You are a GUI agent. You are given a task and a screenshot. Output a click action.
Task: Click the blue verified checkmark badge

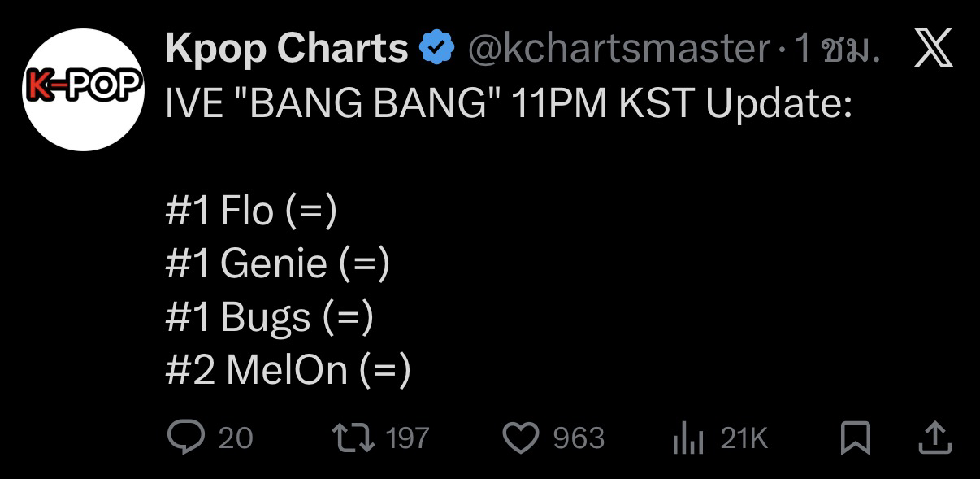[436, 50]
